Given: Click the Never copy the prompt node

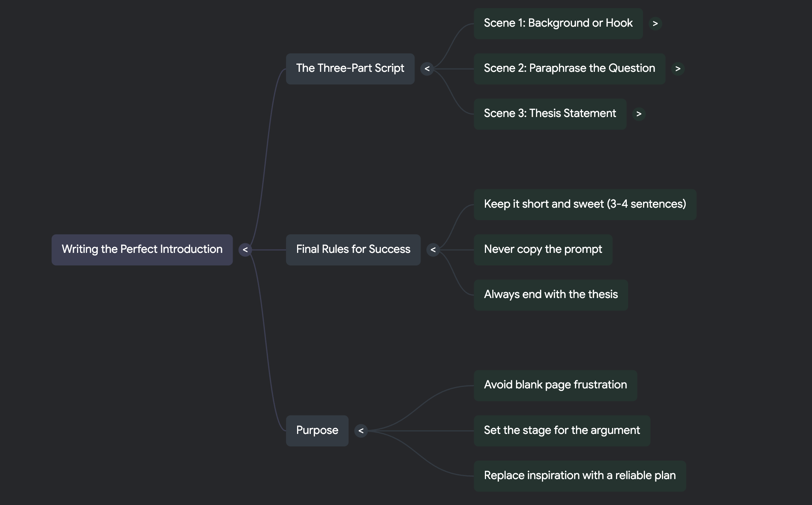Looking at the screenshot, I should click(543, 250).
